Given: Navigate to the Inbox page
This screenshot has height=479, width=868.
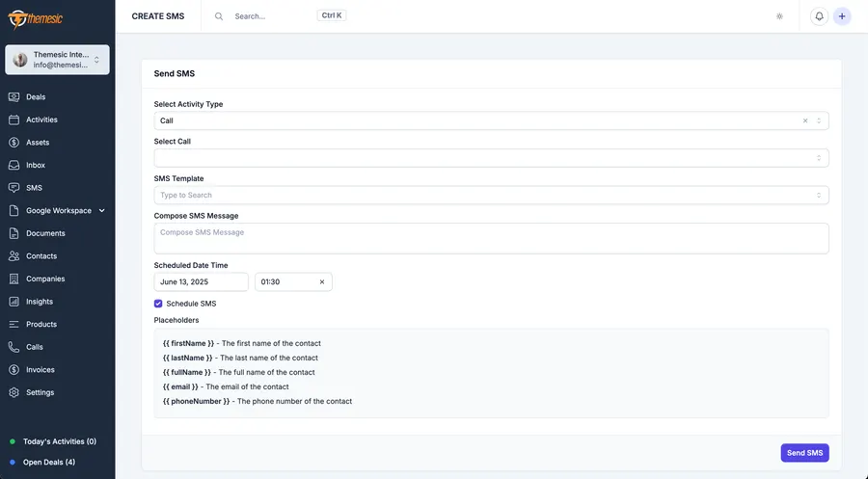Looking at the screenshot, I should pos(36,165).
